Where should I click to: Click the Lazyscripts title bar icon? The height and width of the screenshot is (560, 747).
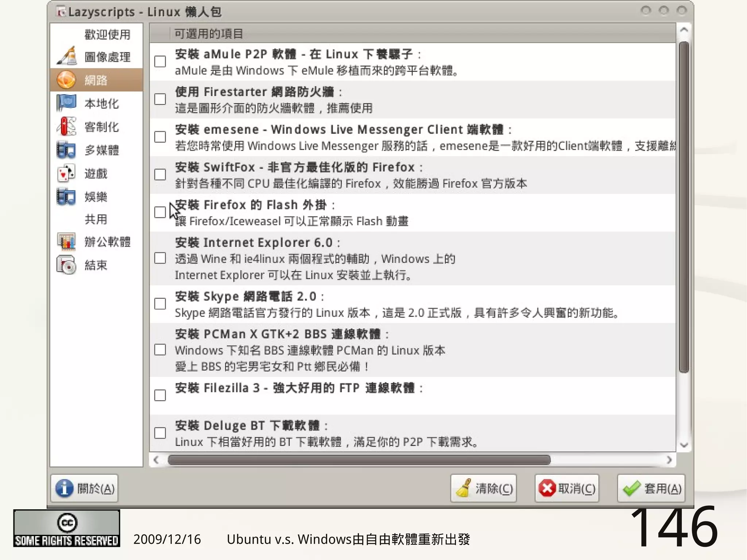click(x=61, y=12)
